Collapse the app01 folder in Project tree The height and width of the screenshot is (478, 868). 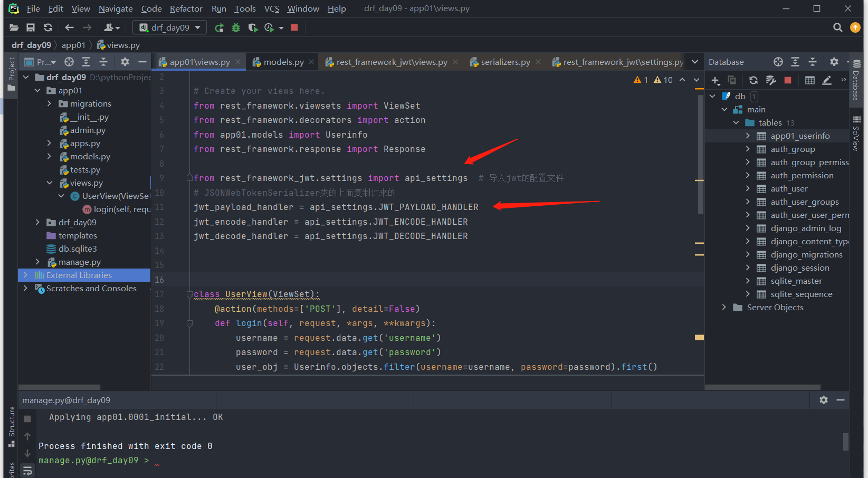[37, 91]
